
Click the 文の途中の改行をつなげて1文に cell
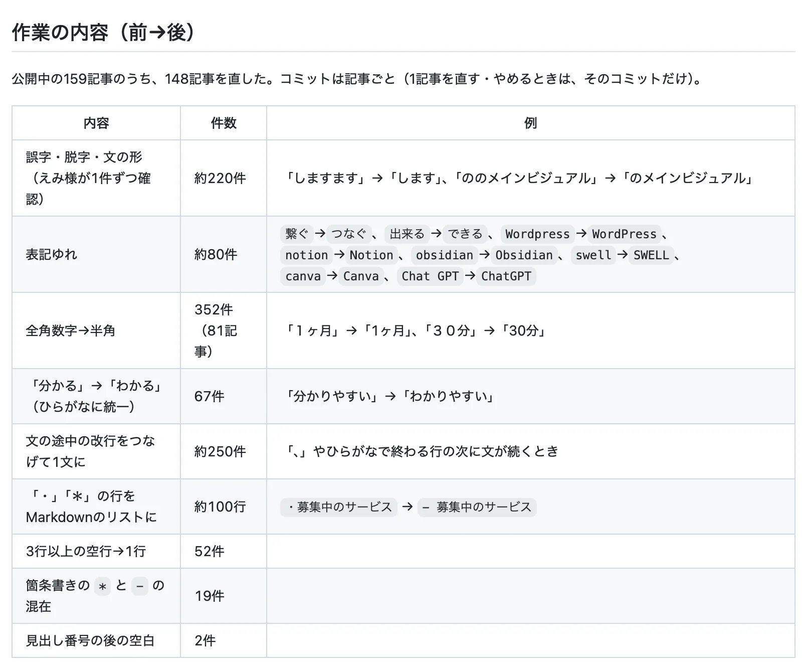point(96,451)
